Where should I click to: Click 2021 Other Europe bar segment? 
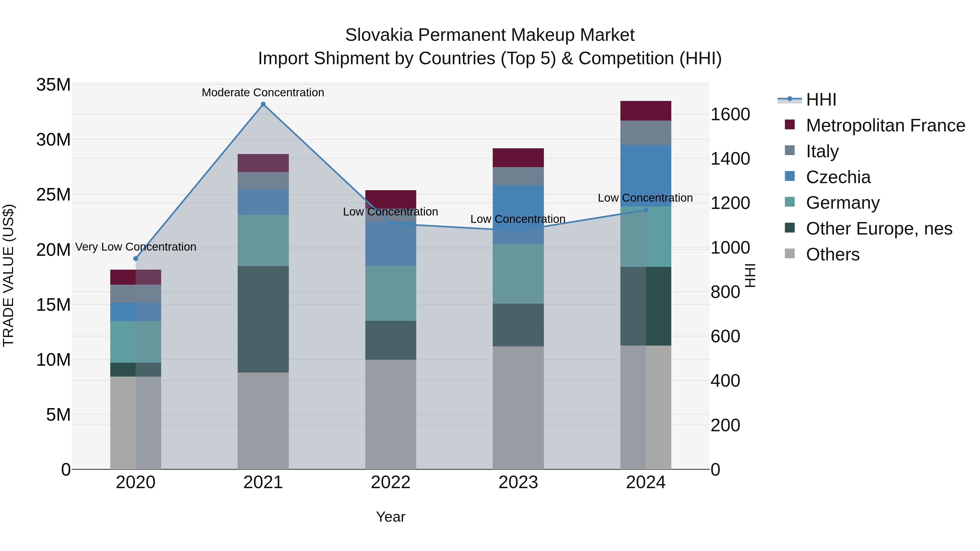(x=263, y=319)
